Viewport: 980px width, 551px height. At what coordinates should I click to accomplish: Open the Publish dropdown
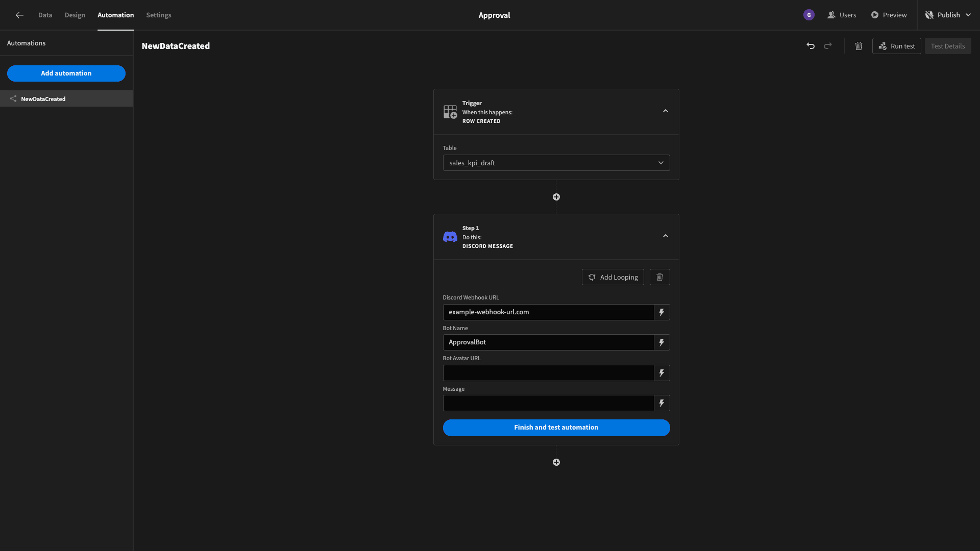coord(948,15)
